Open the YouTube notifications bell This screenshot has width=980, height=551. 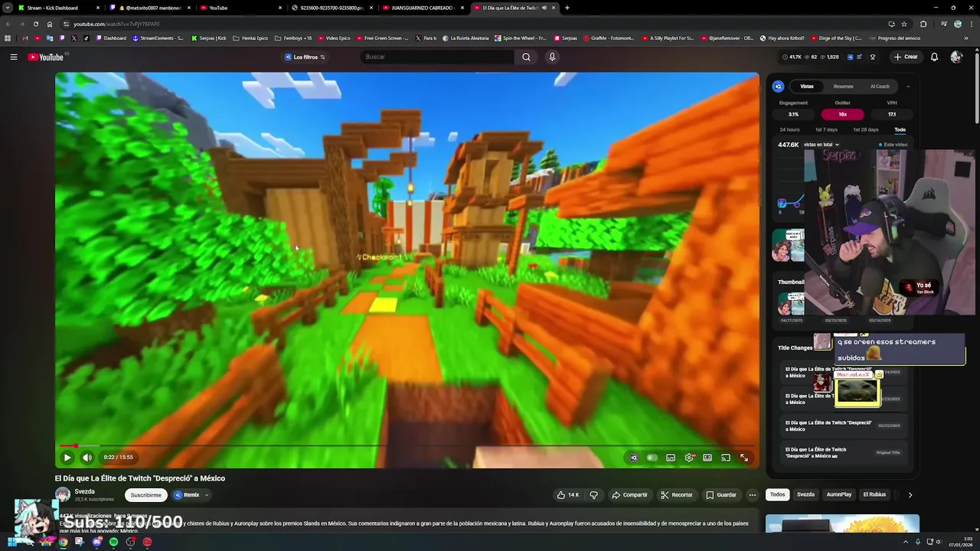click(x=934, y=57)
